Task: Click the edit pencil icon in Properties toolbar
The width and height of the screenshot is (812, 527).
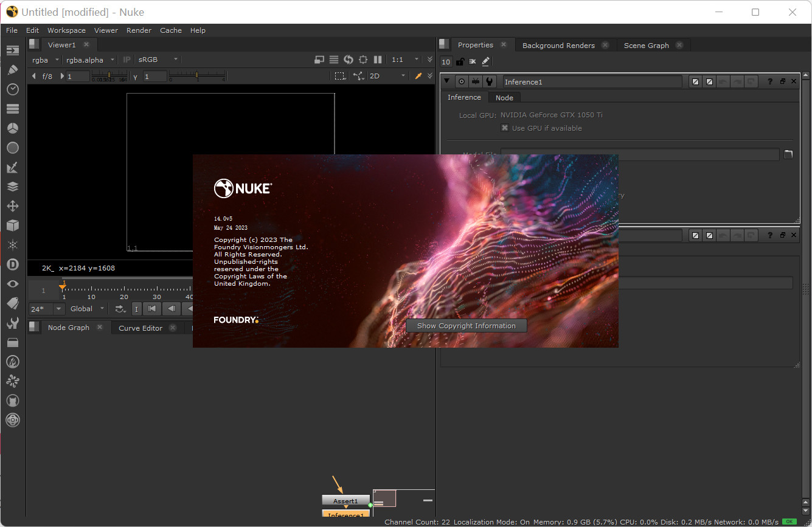Action: tap(485, 61)
